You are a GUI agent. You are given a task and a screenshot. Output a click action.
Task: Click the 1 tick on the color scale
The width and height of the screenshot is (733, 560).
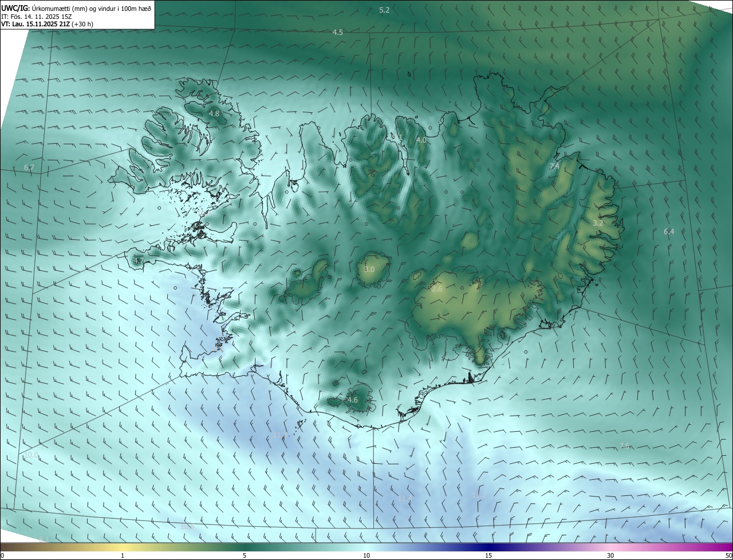click(x=123, y=555)
